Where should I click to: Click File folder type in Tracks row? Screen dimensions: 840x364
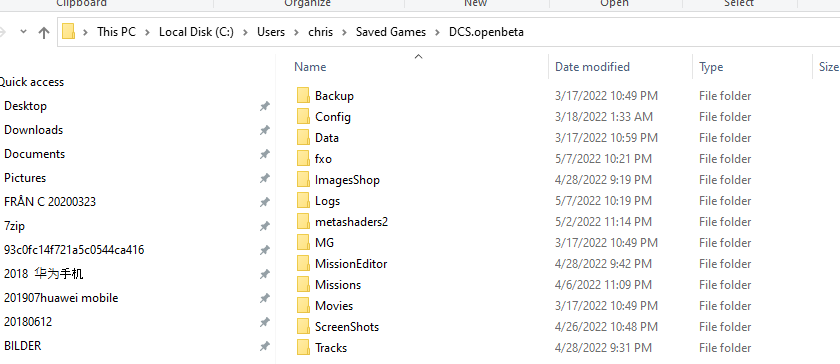pos(725,348)
